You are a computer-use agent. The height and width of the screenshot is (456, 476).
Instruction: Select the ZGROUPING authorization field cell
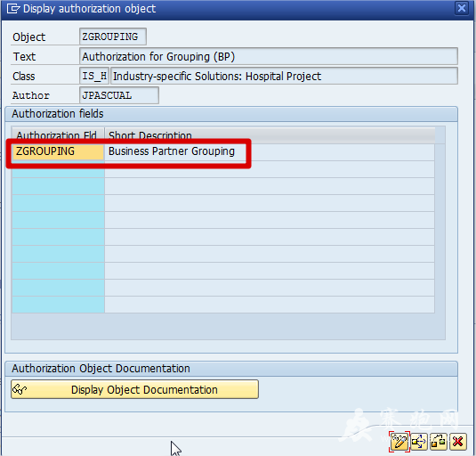(x=58, y=151)
